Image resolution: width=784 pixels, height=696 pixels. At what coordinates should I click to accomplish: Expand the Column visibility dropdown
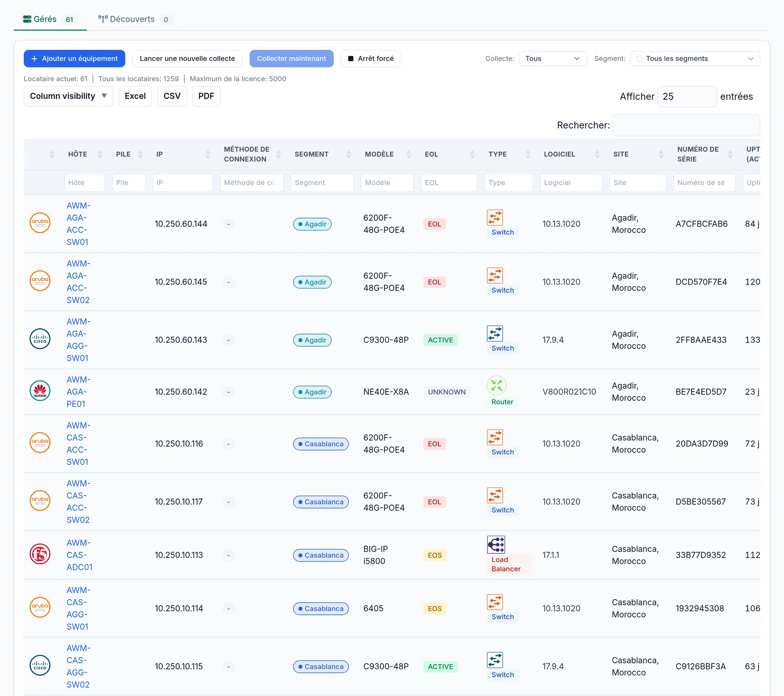[68, 96]
